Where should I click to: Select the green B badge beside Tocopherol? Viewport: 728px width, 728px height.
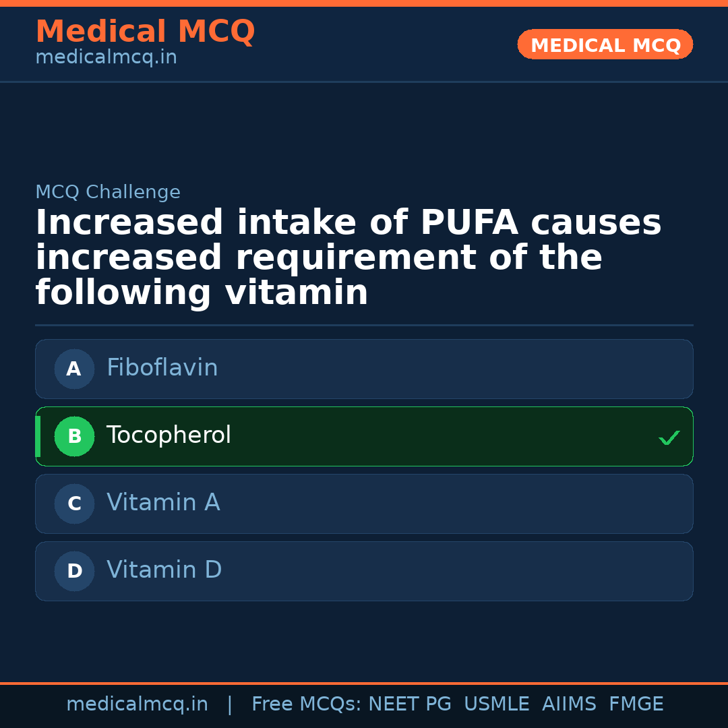[x=74, y=436]
